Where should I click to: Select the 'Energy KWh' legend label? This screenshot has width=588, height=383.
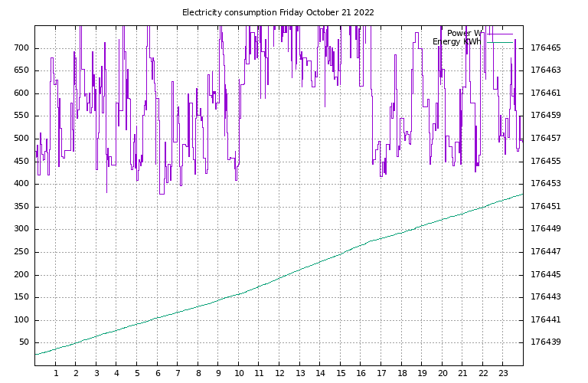click(x=457, y=41)
